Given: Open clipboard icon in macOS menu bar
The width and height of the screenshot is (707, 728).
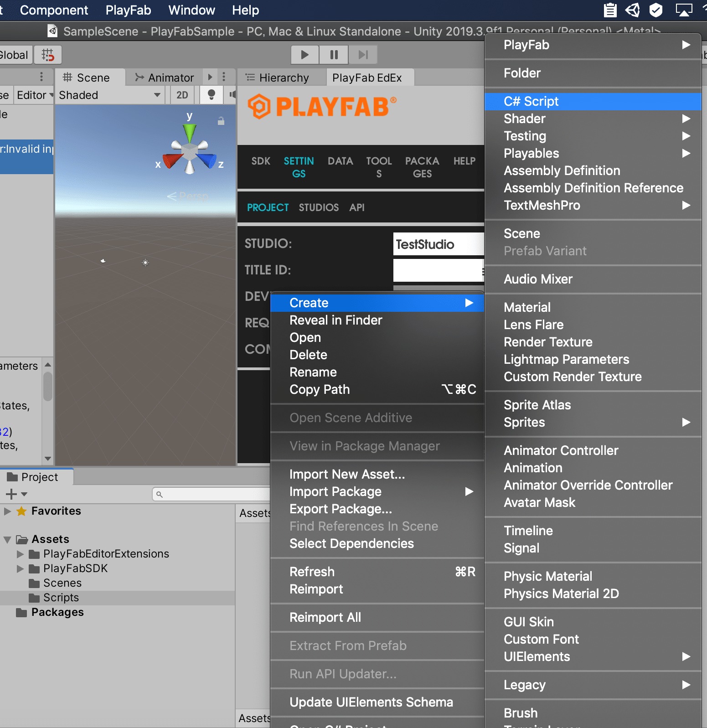Looking at the screenshot, I should coord(610,10).
